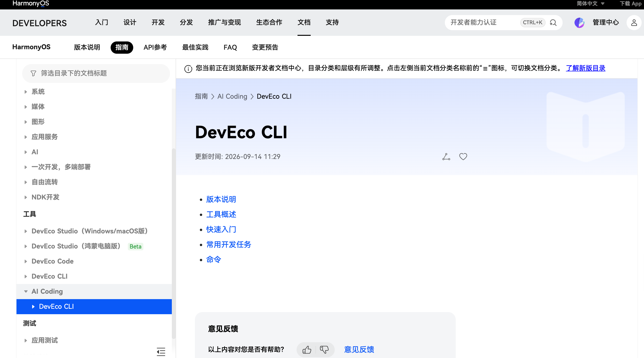The image size is (644, 358).
Task: Open the 工具概述 link
Action: tap(221, 214)
